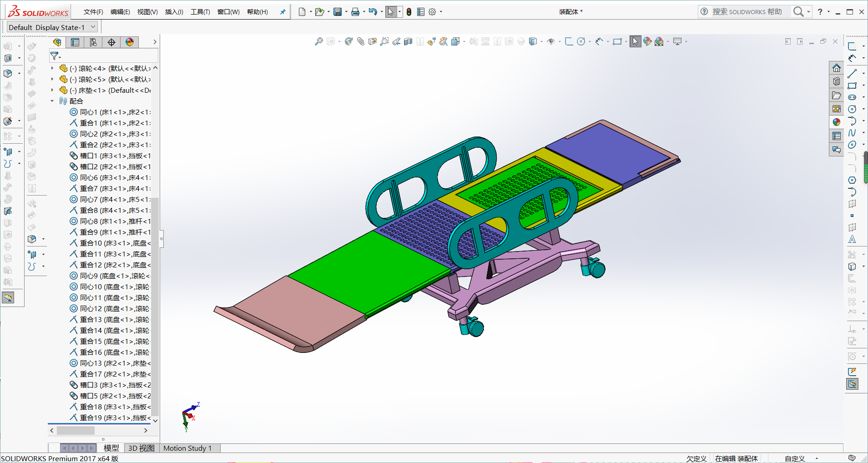Select the mate 同心1 (床1<1>,床2<1>)
Screen dimensions: 868x463
111,112
